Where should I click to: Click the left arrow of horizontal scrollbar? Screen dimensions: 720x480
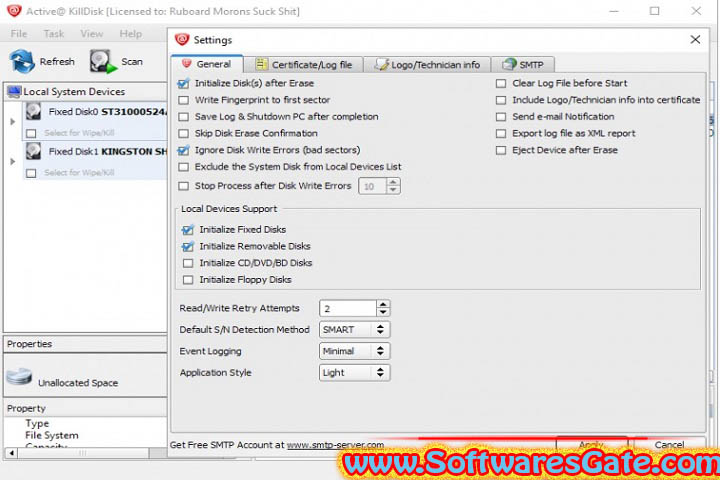point(11,453)
